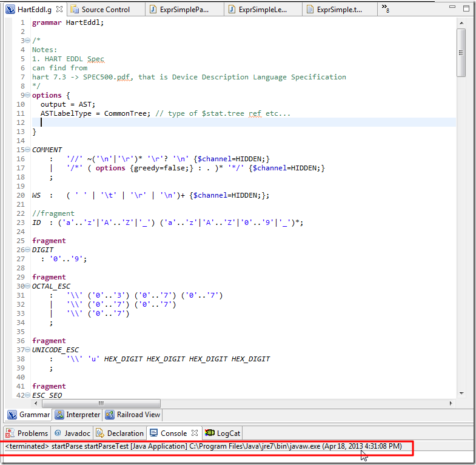Click the OCTAL_ESC rule name

(x=51, y=286)
